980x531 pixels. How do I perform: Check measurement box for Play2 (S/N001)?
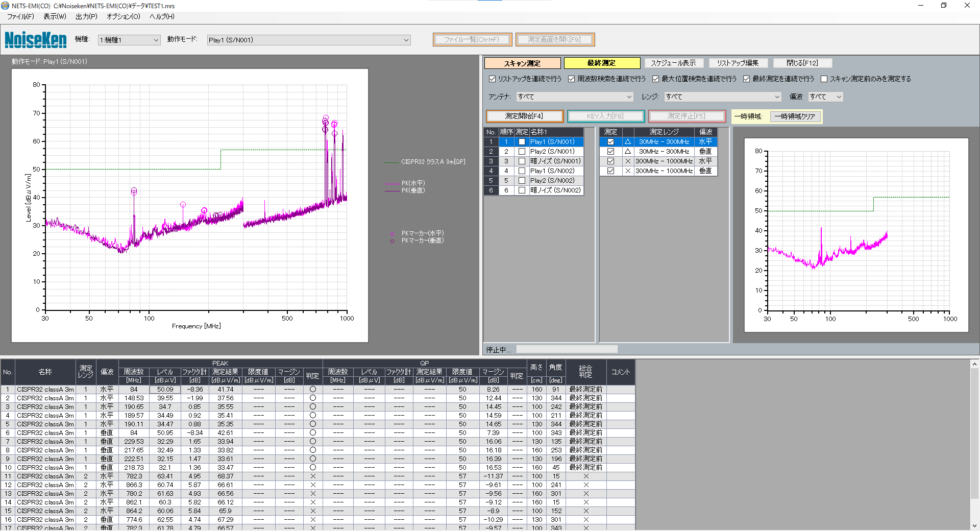(522, 152)
